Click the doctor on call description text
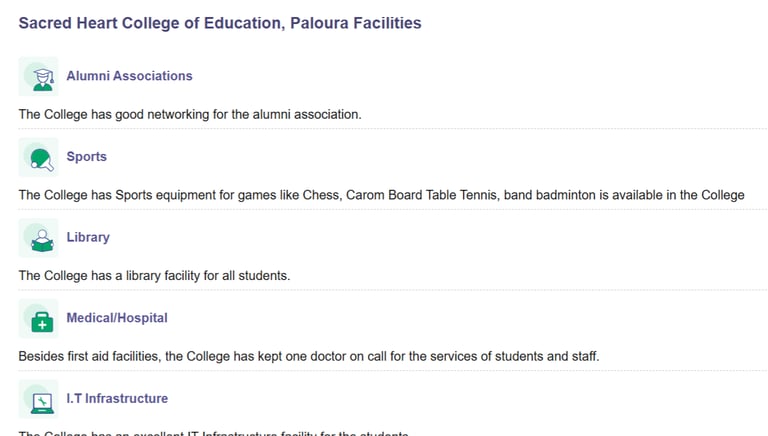The image size is (768, 436). [x=309, y=356]
